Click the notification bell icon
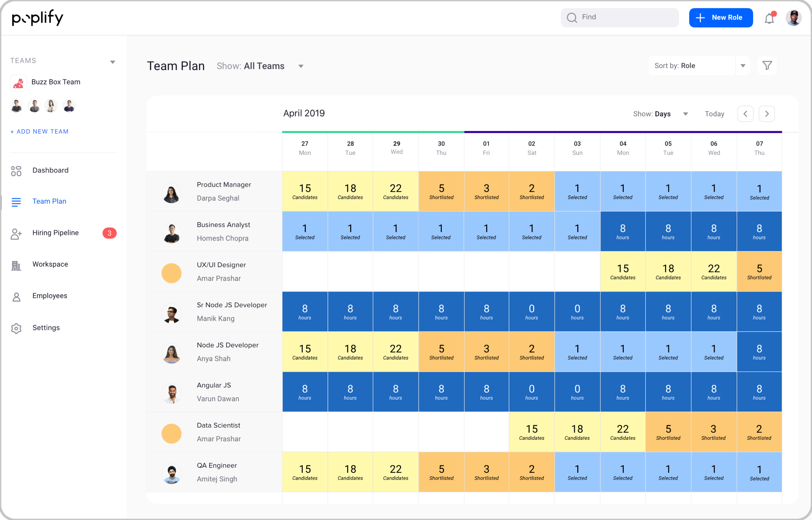 point(769,18)
